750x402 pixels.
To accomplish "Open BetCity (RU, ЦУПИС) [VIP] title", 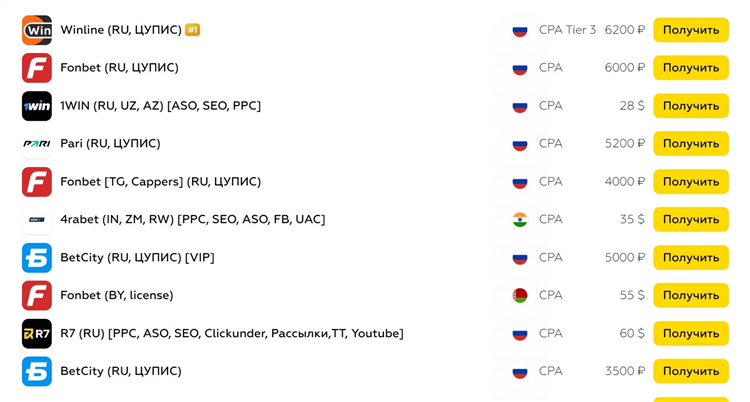I will point(137,257).
